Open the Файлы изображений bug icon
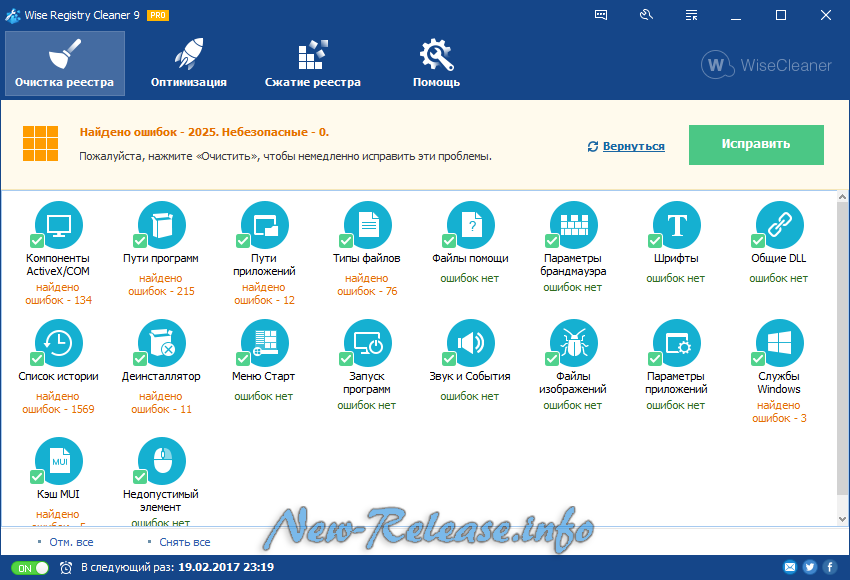Screen dimensions: 850x580 574,343
